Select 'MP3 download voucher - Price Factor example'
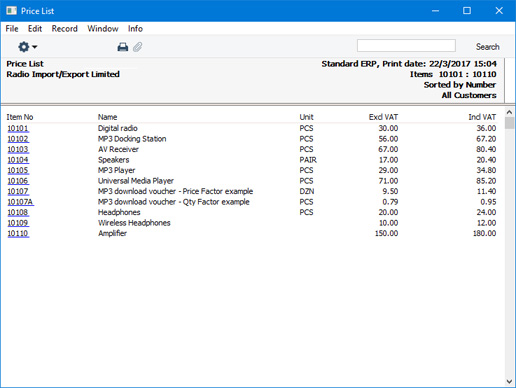Viewport: 516px width, 388px height. (x=175, y=191)
